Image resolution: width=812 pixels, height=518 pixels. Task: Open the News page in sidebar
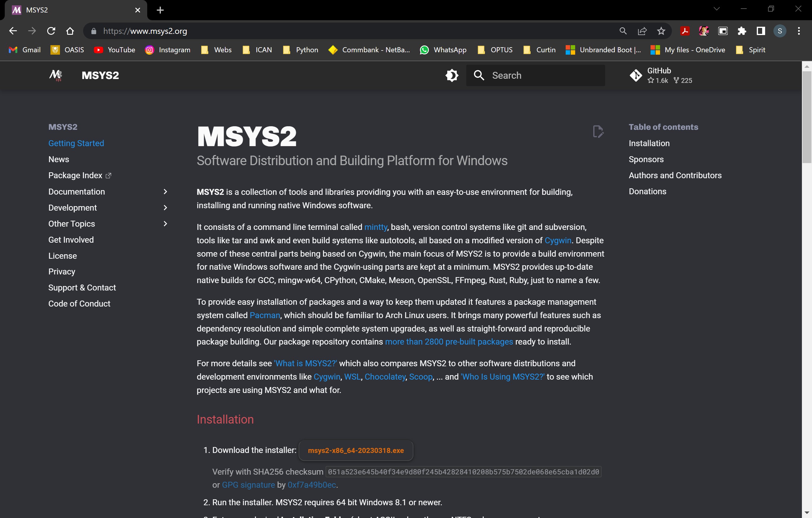click(59, 159)
